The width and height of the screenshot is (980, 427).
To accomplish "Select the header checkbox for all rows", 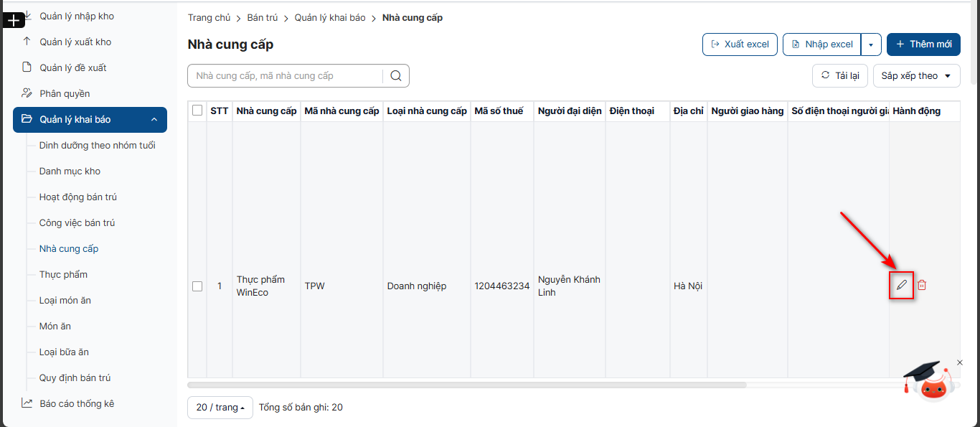I will 197,111.
